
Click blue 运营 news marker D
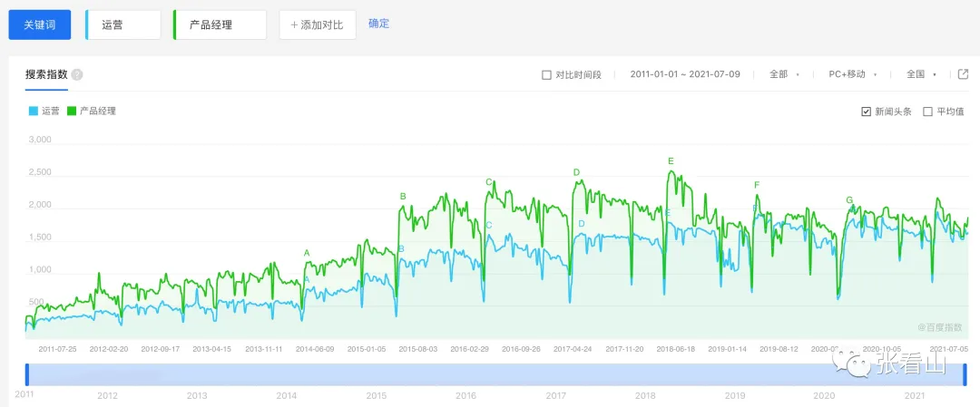582,224
